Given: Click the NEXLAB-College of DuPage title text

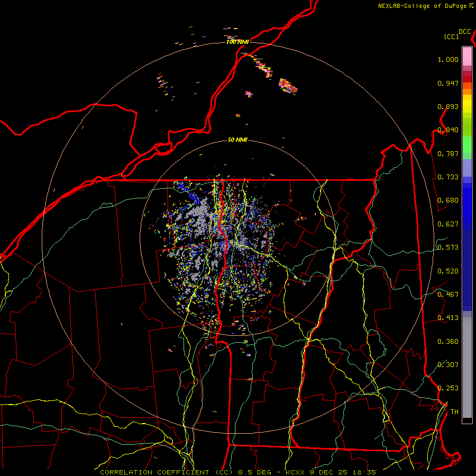Looking at the screenshot, I should pyautogui.click(x=422, y=6).
